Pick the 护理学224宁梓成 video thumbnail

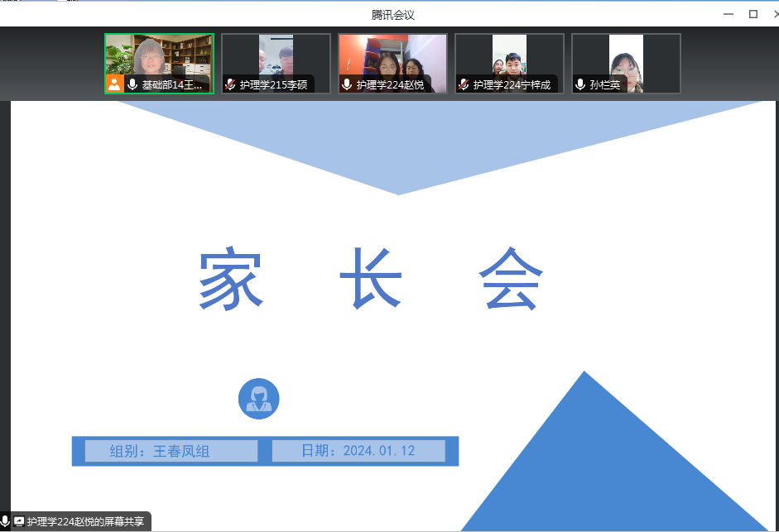coord(509,58)
